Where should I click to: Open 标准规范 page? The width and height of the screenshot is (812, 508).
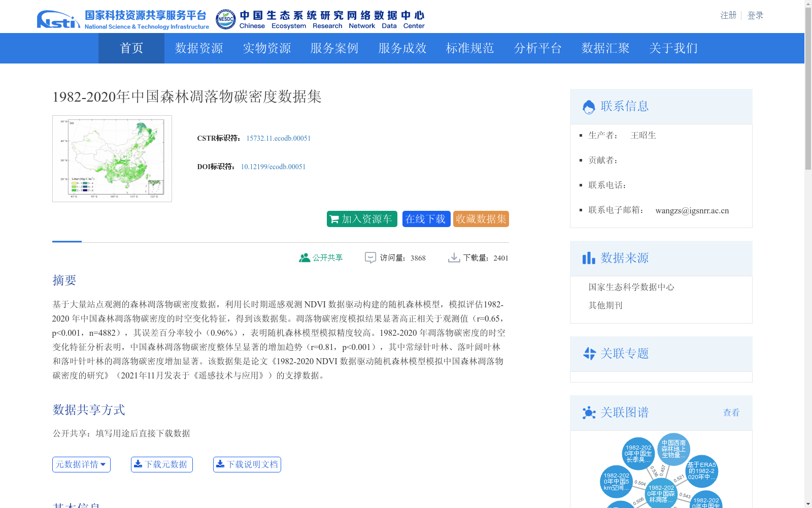point(470,48)
